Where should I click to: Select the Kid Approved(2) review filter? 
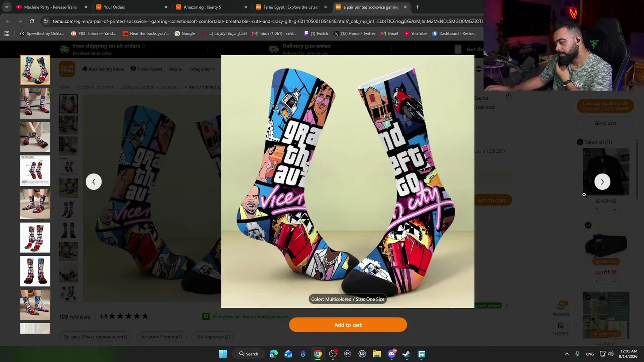point(213,337)
